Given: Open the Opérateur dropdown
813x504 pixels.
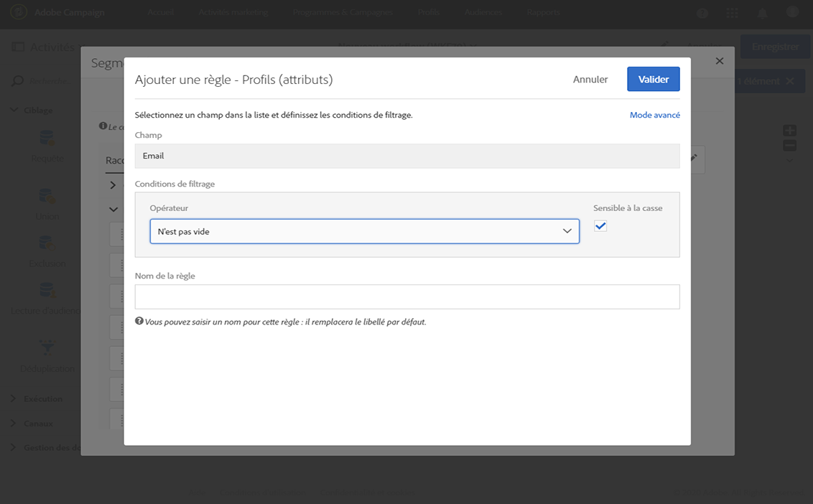Looking at the screenshot, I should 364,231.
